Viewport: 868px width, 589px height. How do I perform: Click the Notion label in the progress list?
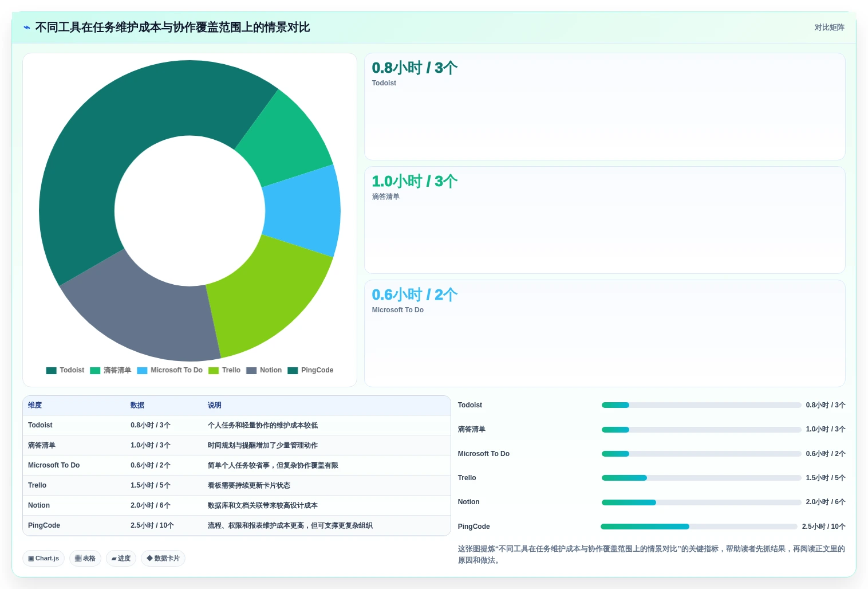tap(469, 502)
